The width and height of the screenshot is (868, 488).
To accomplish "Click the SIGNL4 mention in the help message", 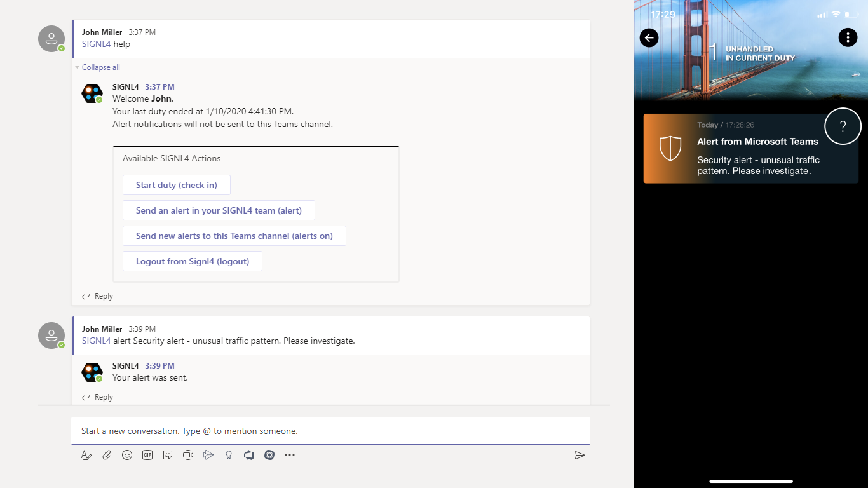I will coord(97,44).
